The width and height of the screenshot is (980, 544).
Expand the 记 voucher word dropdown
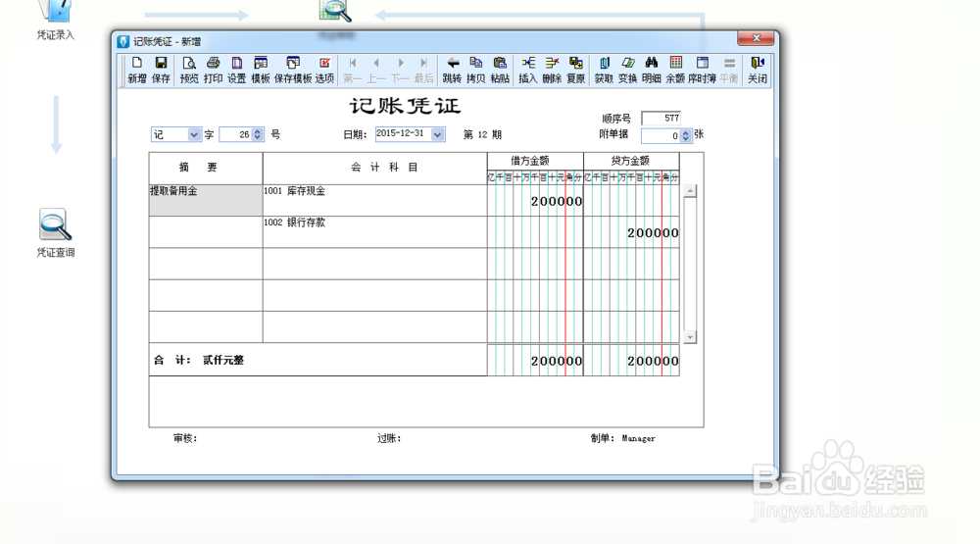[194, 134]
